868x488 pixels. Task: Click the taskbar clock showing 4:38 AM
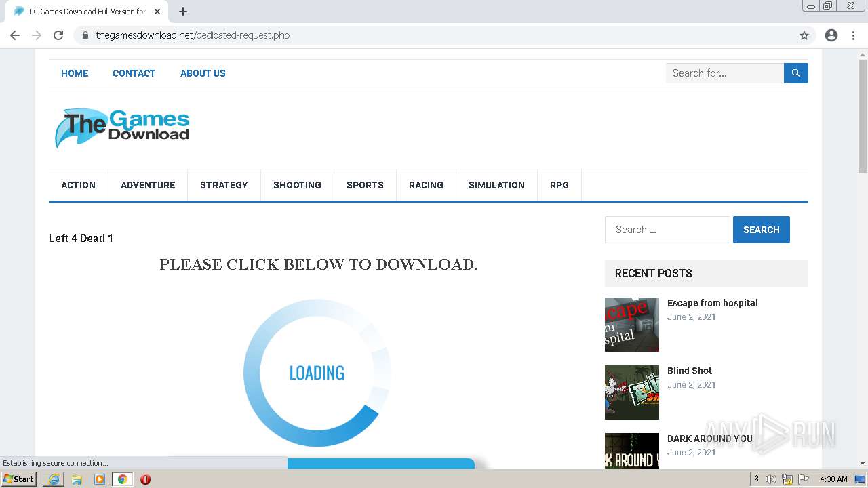[833, 479]
